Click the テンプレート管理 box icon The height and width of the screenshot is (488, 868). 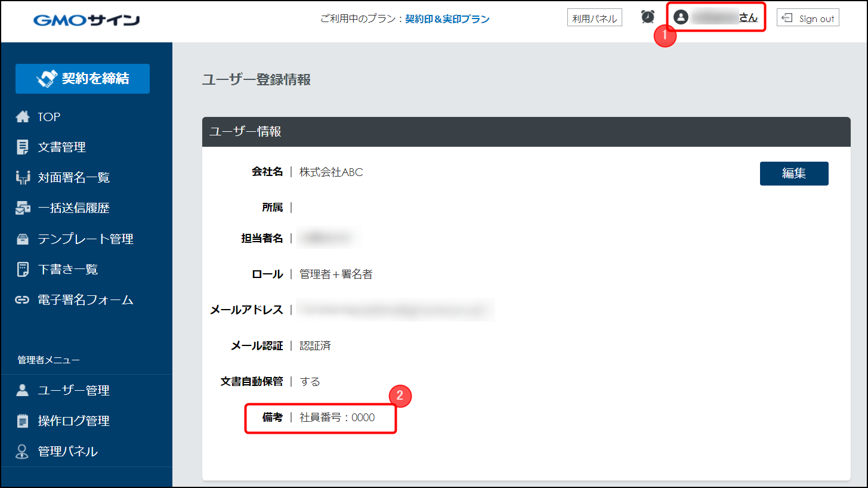point(23,239)
